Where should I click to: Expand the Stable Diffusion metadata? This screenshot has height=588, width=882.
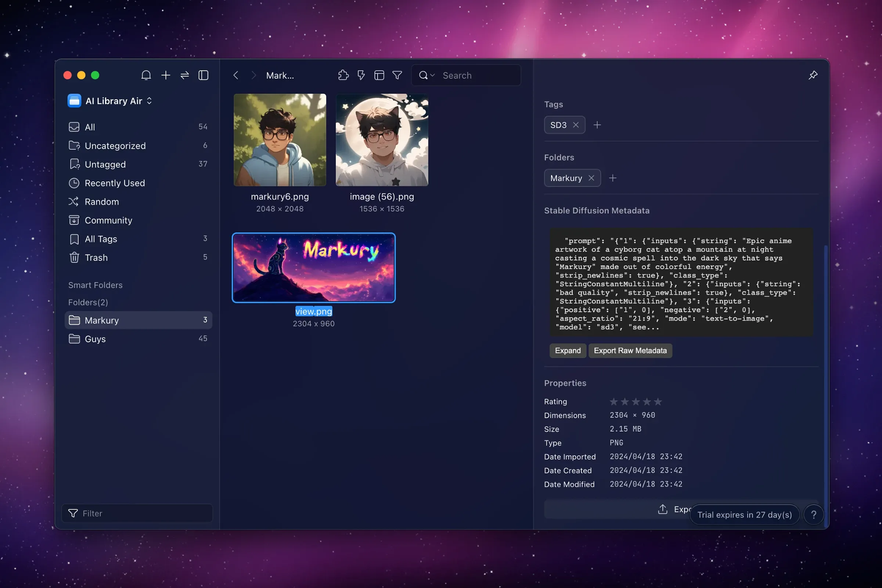568,351
